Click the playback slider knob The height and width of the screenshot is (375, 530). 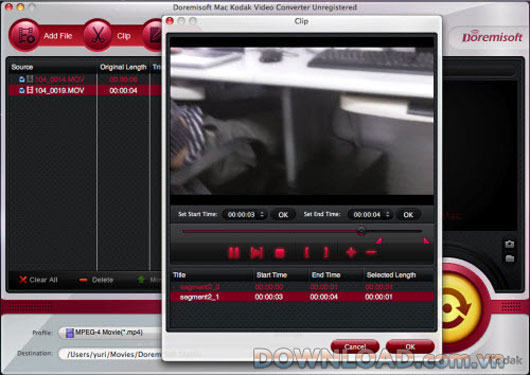[x=361, y=231]
